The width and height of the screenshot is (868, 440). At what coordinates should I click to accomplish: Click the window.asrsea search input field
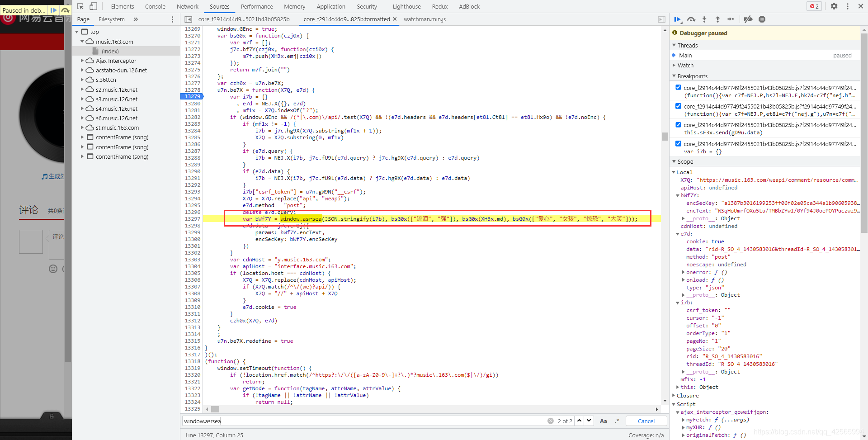(x=364, y=421)
